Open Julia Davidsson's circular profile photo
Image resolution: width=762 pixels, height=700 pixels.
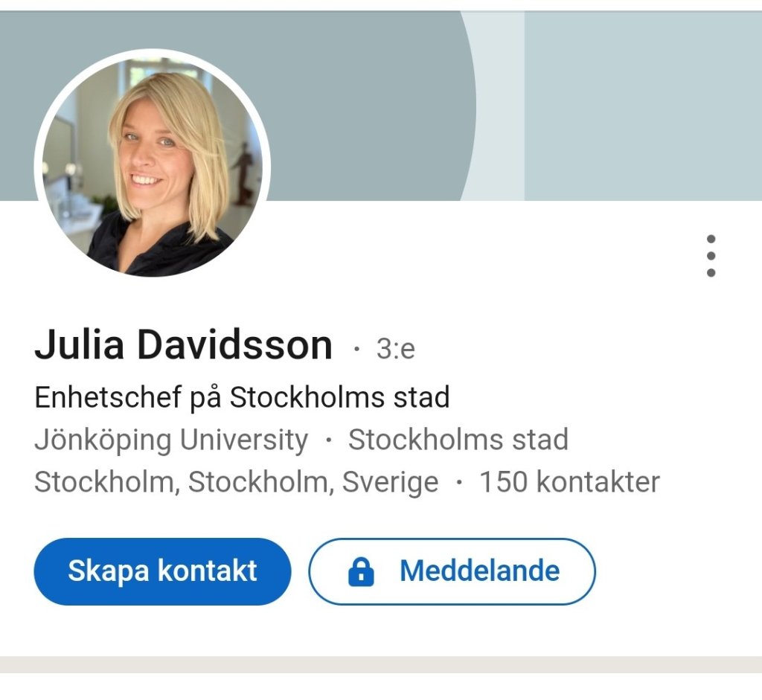pos(152,166)
